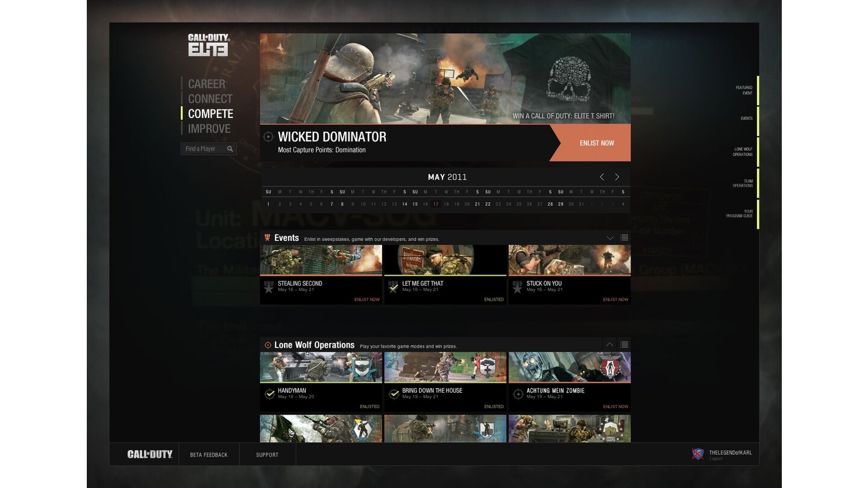Click Enlist Now for Wicked Dominator
868x488 pixels.
pyautogui.click(x=597, y=143)
